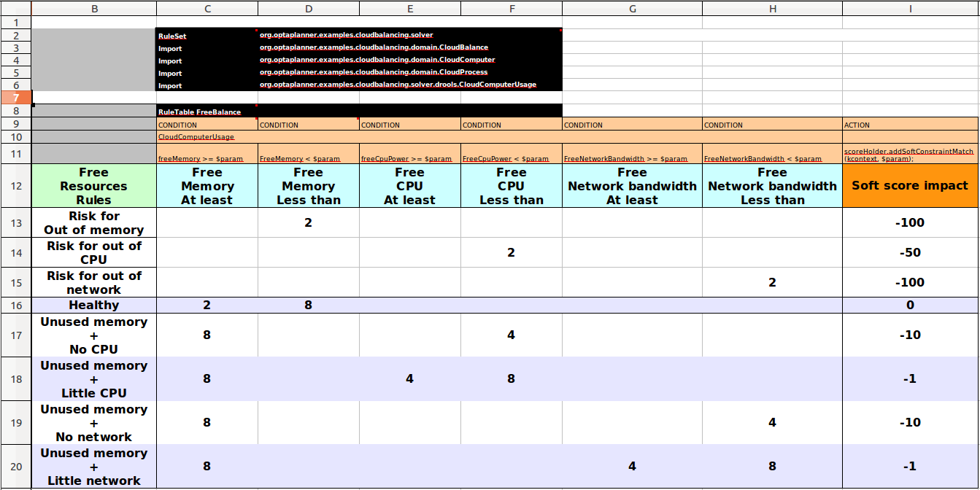Click the FreeNetworkBandwidth < $param link
This screenshot has width=980, height=490.
click(x=763, y=157)
